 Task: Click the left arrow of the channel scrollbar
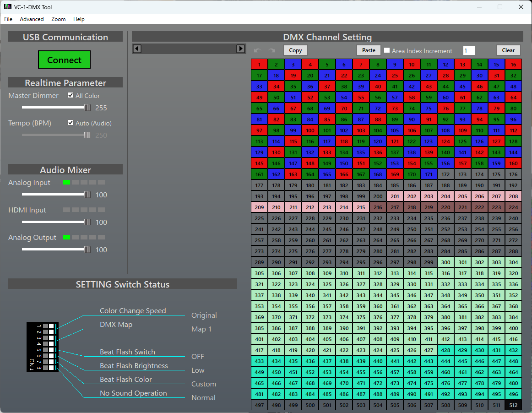[137, 48]
